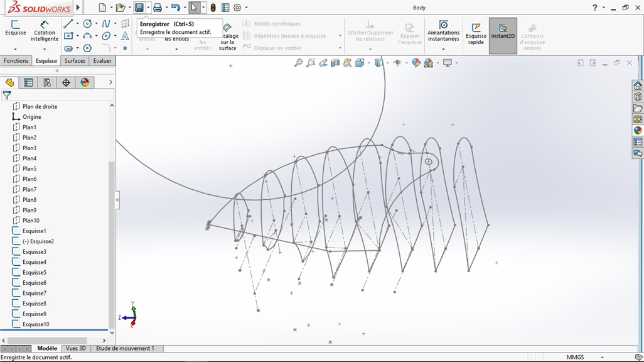The height and width of the screenshot is (362, 644).
Task: Click the Edit Appearance icon
Action: (416, 63)
